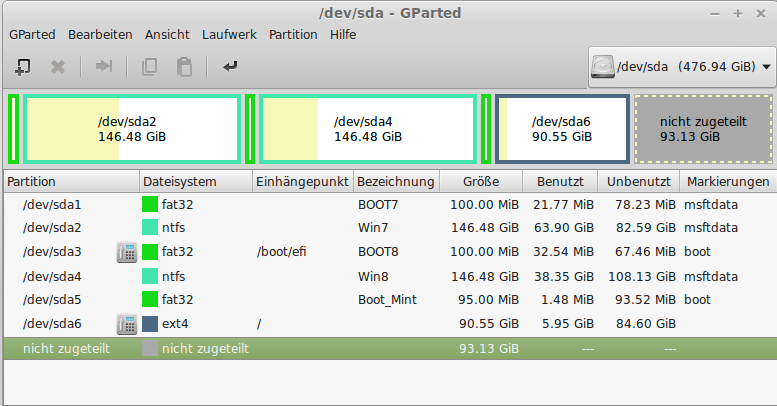This screenshot has width=777, height=406.
Task: Click the 5.95 GiB used value
Action: click(567, 324)
